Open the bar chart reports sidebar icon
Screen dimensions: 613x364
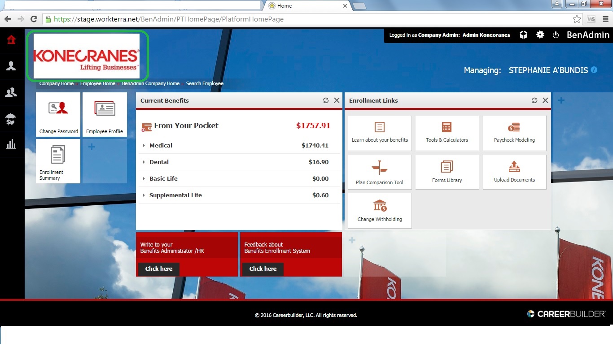[x=11, y=144]
